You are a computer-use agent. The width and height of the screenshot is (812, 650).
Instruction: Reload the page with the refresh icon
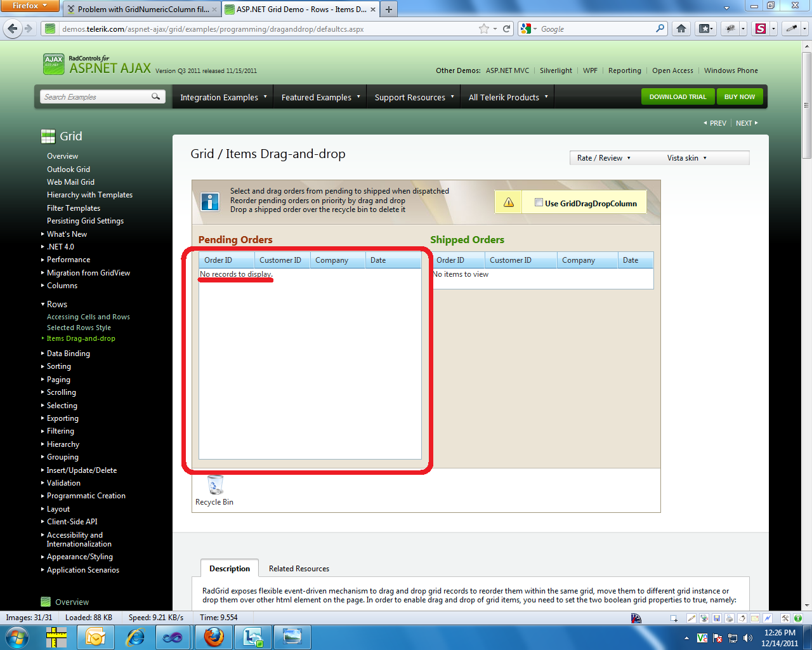tap(507, 29)
